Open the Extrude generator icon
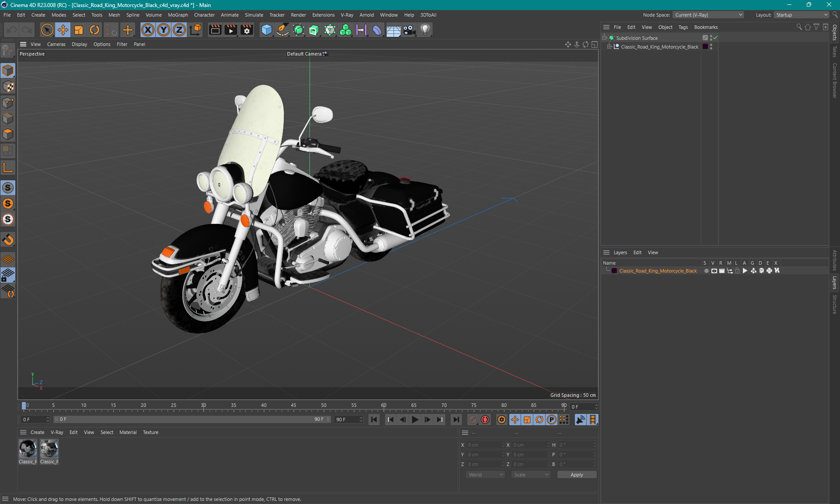The height and width of the screenshot is (504, 840). [x=314, y=30]
